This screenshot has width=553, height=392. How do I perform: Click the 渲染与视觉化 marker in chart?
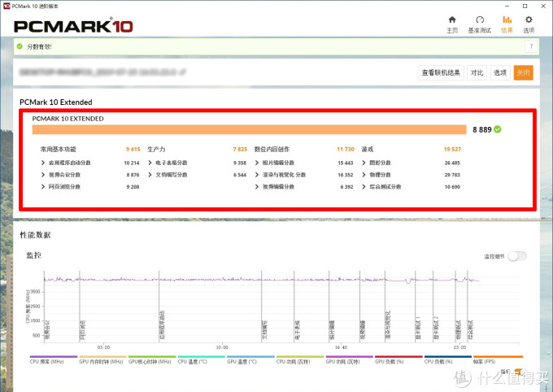click(x=388, y=325)
